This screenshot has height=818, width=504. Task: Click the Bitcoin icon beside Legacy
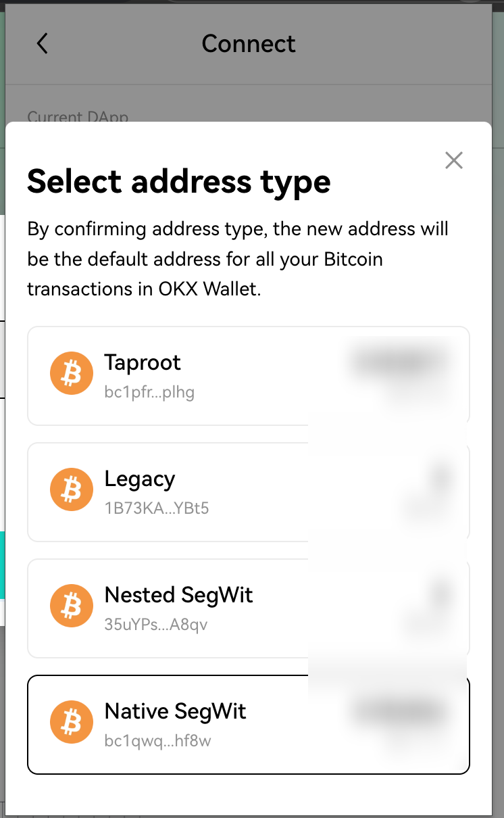pos(71,489)
